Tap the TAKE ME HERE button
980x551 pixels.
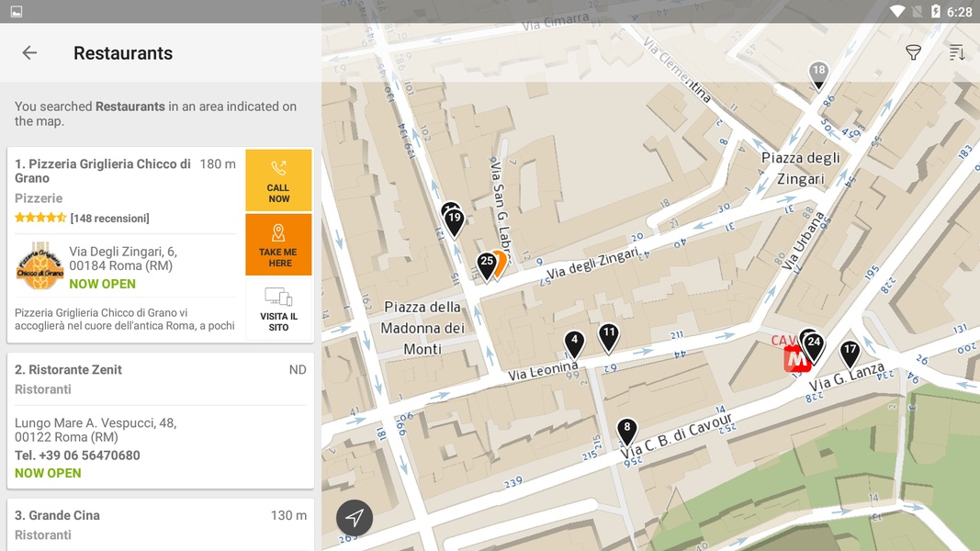278,244
